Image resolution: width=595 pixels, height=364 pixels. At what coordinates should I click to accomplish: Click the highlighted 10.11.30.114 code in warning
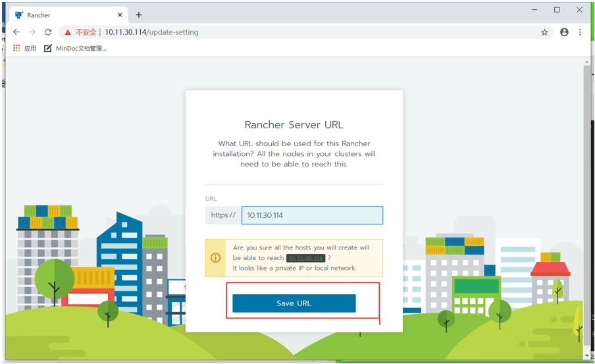click(x=305, y=258)
